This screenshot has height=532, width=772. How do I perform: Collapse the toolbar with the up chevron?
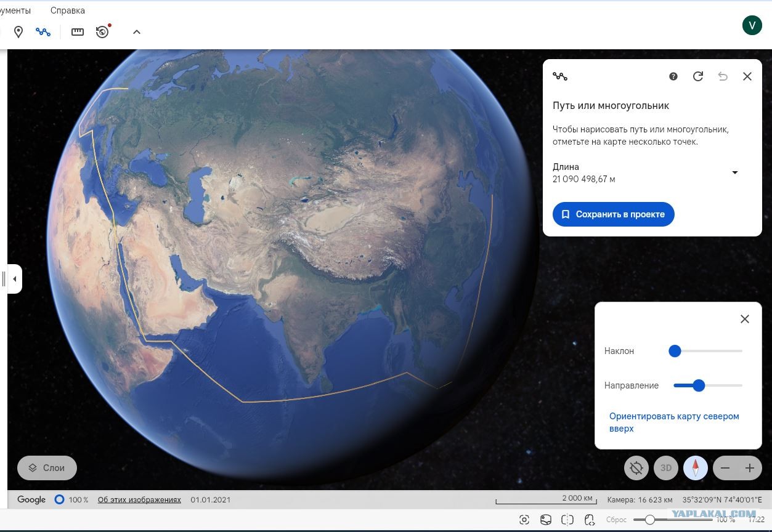[137, 32]
